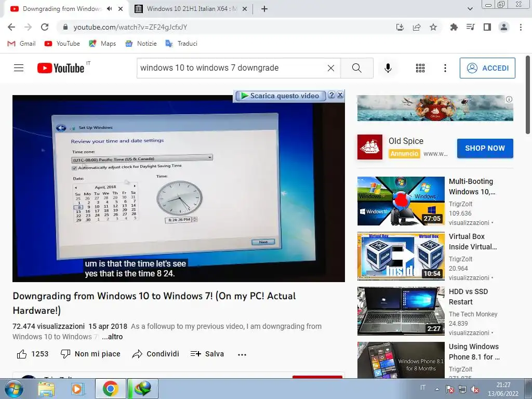Click Condividi to share the video
Viewport: 532px width, 399px height.
(x=155, y=354)
